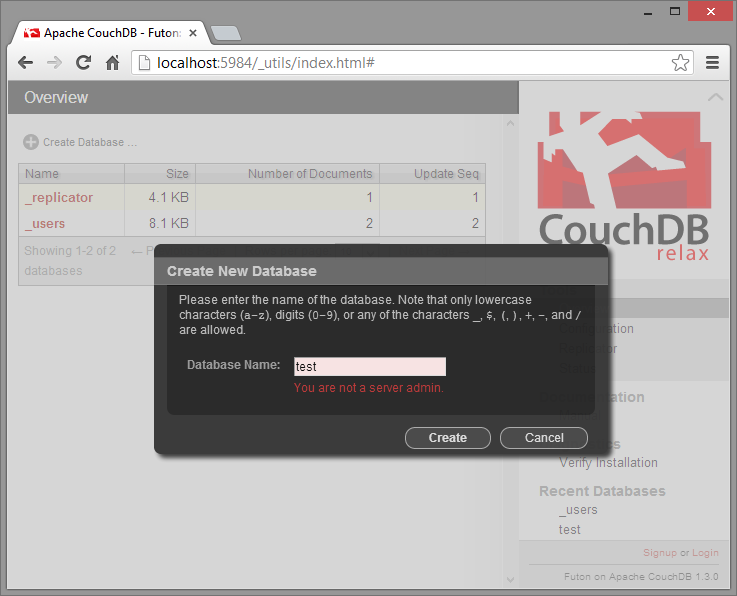Select the Apache CouchDB Futon tab
737x596 pixels.
click(111, 33)
